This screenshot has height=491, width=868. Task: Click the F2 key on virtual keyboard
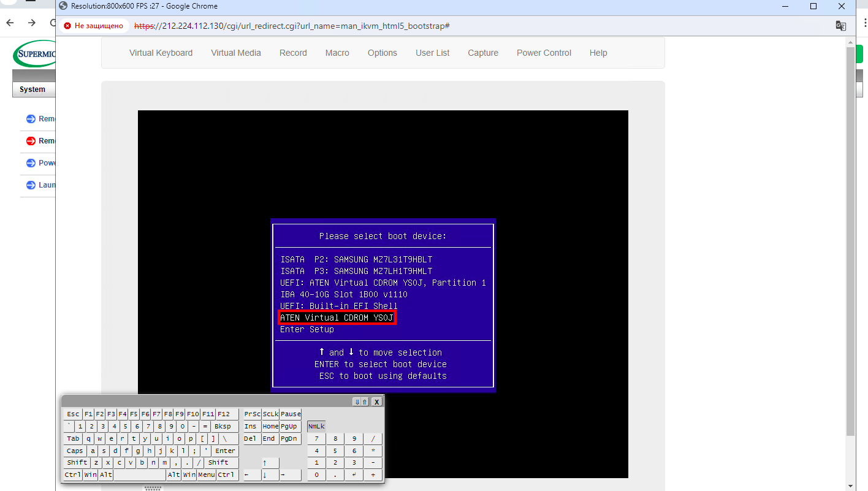pyautogui.click(x=100, y=414)
